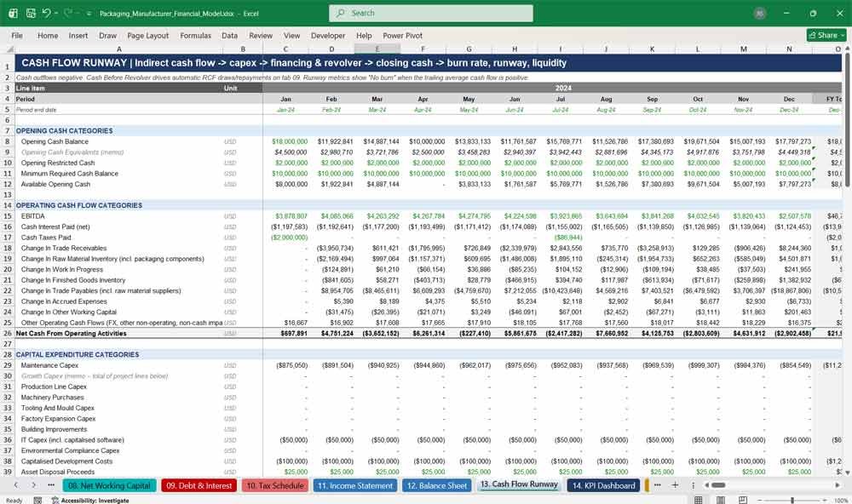
Task: Select row 26 header
Action: pos(8,334)
